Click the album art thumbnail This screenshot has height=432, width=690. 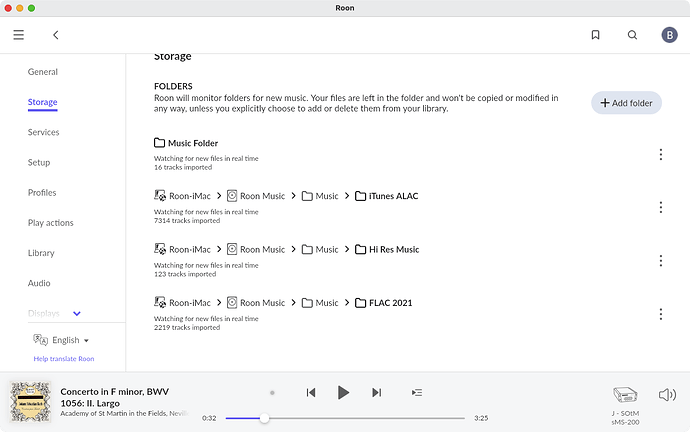[x=30, y=402]
